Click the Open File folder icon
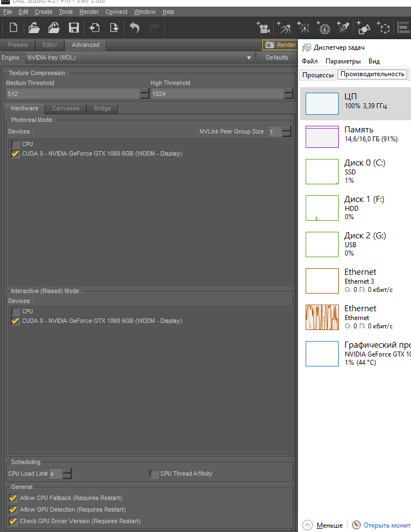Screen dimensions: 411x532 tap(34, 28)
